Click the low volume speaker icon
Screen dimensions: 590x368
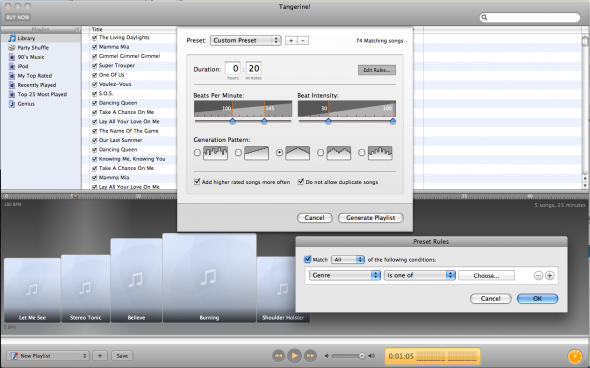327,356
